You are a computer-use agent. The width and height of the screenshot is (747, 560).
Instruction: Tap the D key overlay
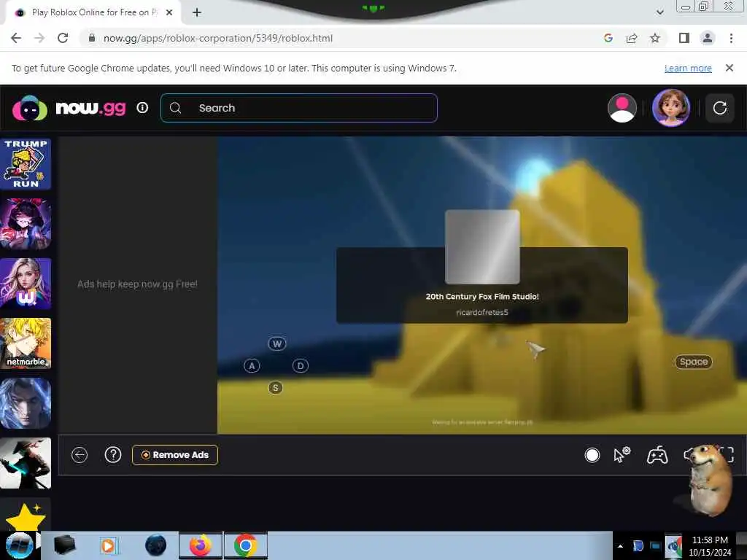[x=300, y=366]
